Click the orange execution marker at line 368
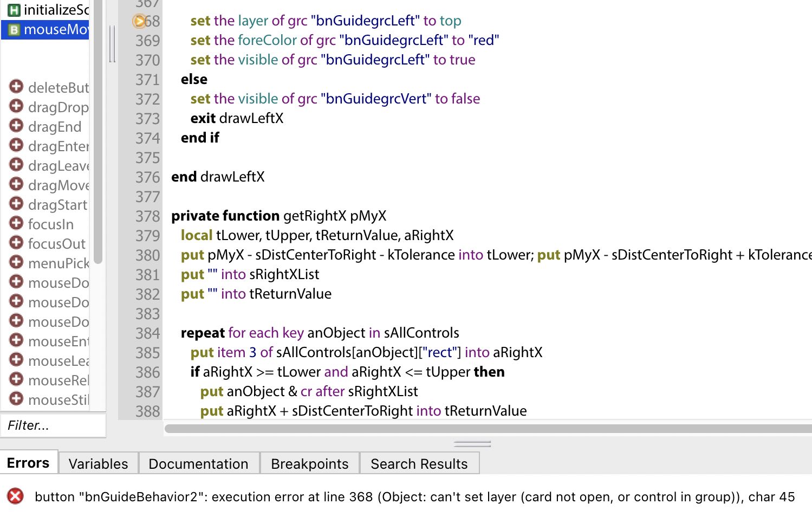The width and height of the screenshot is (812, 517). [139, 21]
